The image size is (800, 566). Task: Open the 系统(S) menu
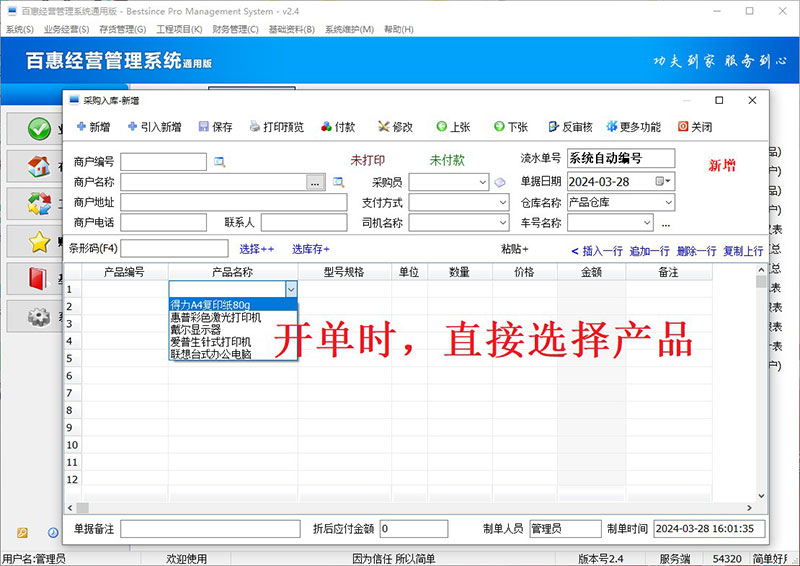pyautogui.click(x=20, y=29)
